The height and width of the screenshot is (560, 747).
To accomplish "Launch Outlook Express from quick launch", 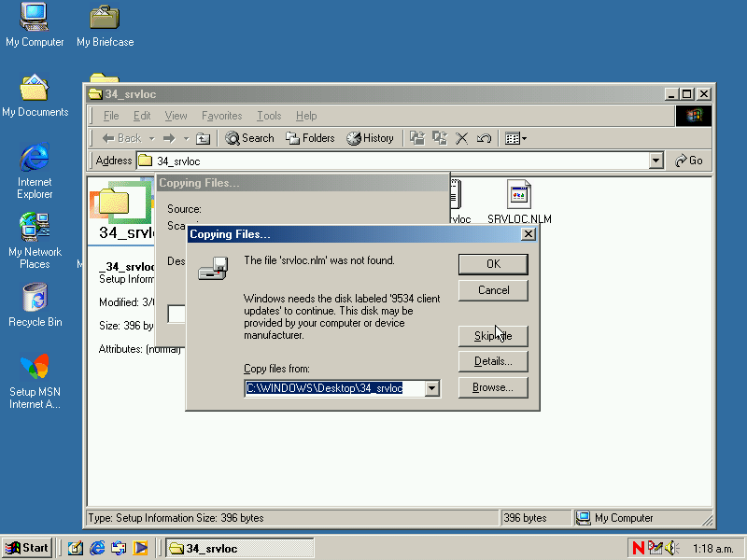I will tap(119, 548).
